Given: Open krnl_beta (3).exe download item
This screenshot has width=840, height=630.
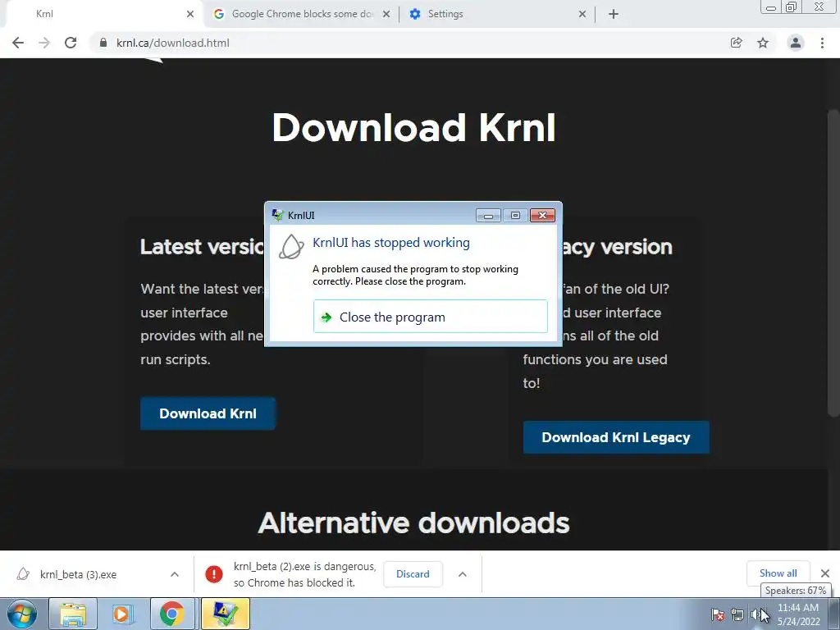Looking at the screenshot, I should tap(78, 574).
